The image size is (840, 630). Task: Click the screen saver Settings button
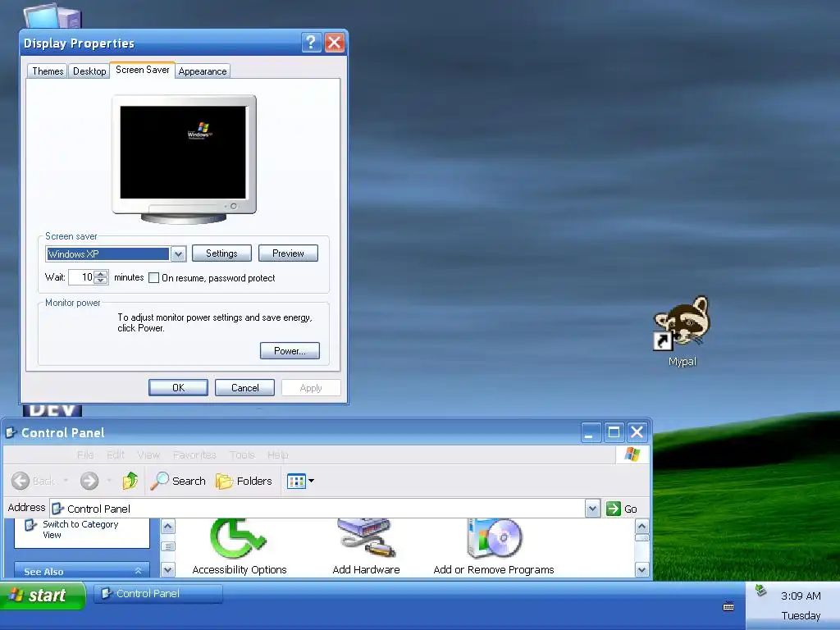tap(221, 253)
